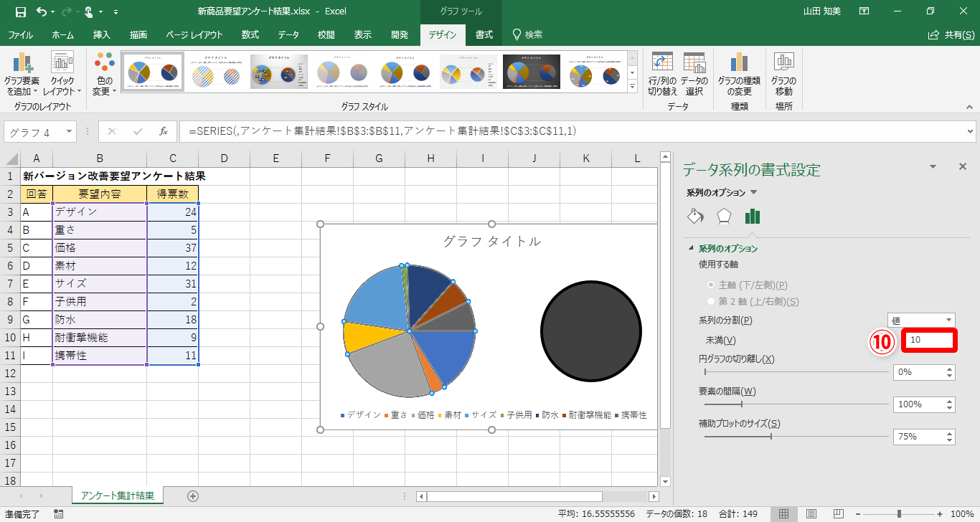Open 効果 (Effects) pentagon tab

[x=724, y=217]
